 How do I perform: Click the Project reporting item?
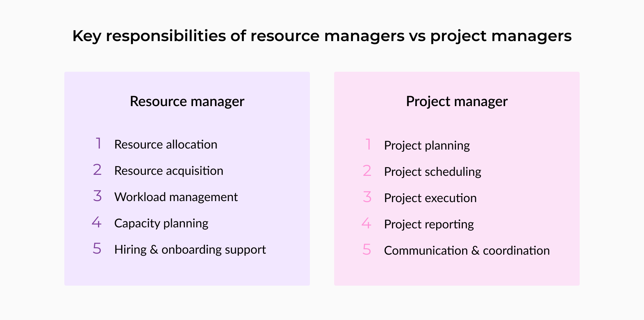(429, 224)
